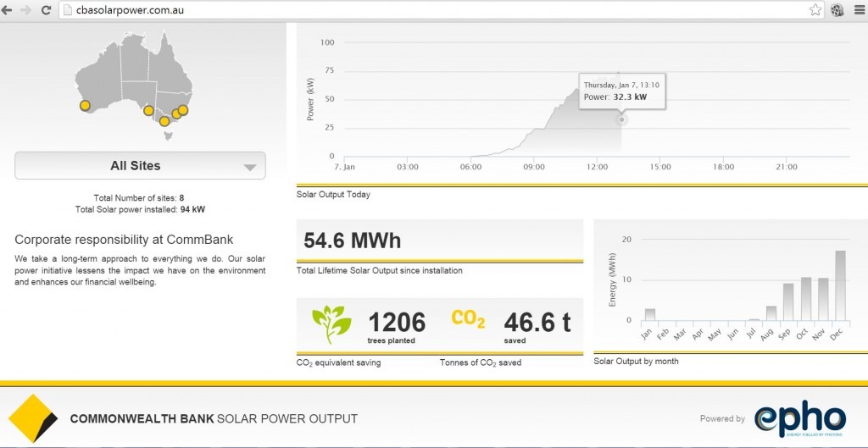Viewport: 868px width, 448px height.
Task: Click the Powered by text
Action: pos(722,418)
